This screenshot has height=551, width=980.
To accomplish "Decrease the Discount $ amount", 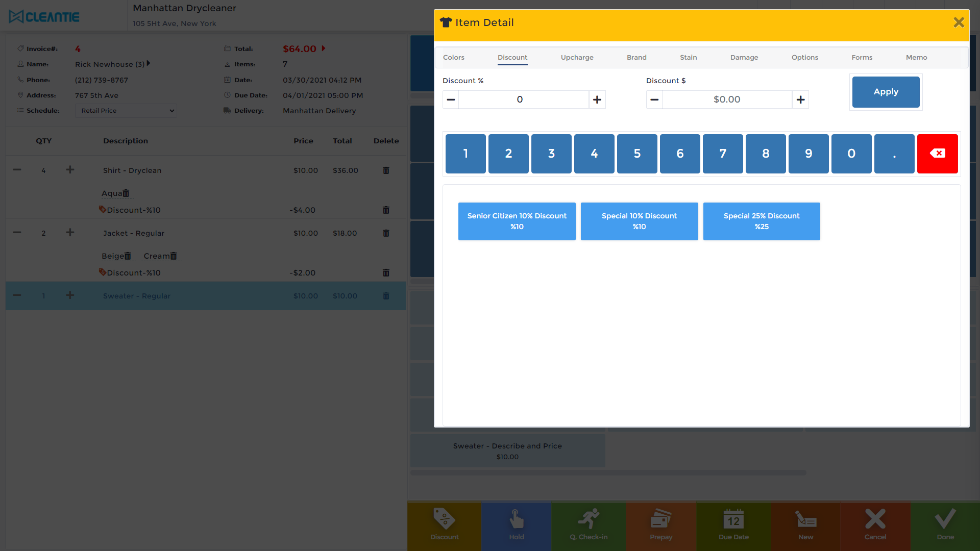I will point(654,99).
